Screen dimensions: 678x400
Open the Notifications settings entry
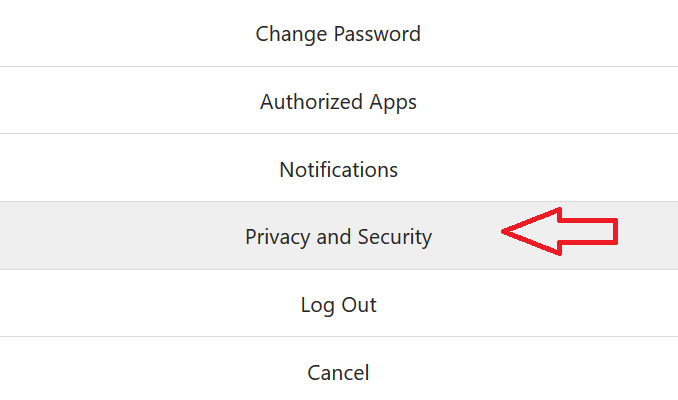pos(338,169)
